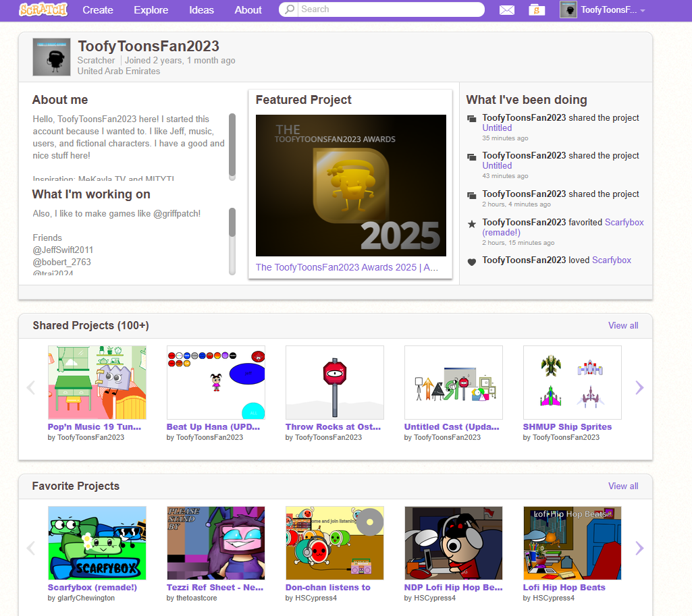Open Untitled Cast project thumbnail
The image size is (692, 616).
(454, 383)
